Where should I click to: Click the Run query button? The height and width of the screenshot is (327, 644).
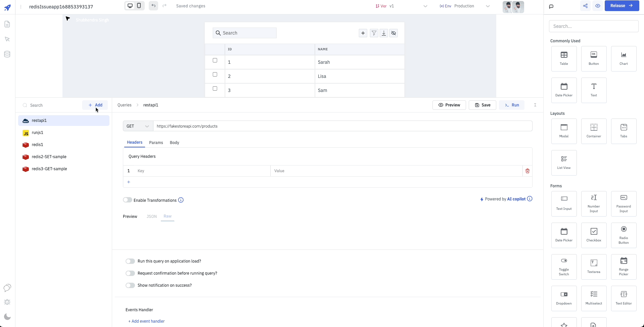point(512,105)
